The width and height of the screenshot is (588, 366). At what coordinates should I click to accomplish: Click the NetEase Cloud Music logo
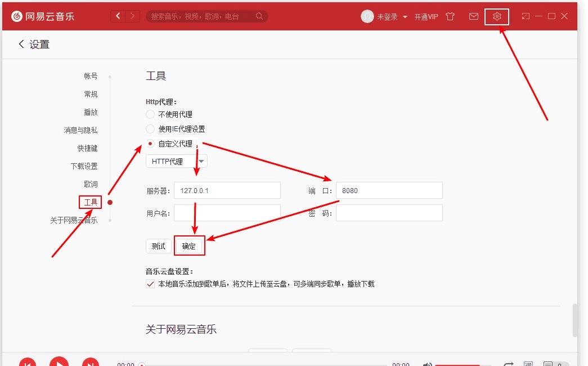tap(42, 16)
